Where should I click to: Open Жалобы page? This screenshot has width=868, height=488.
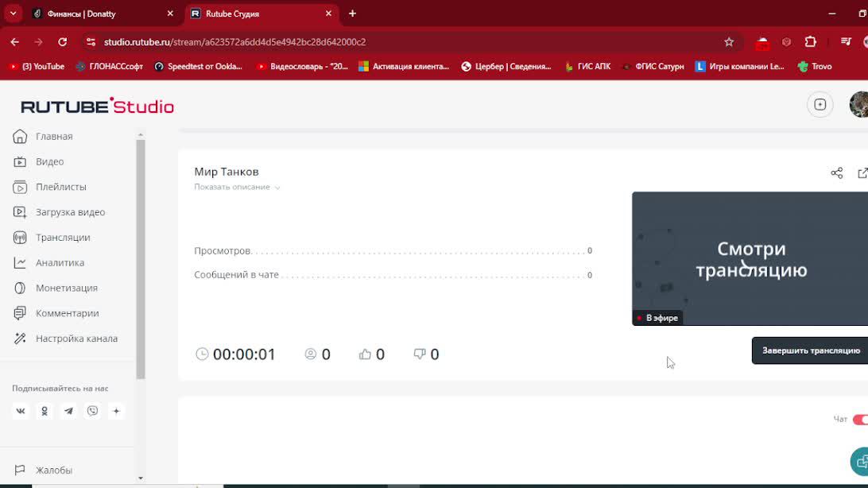point(54,470)
